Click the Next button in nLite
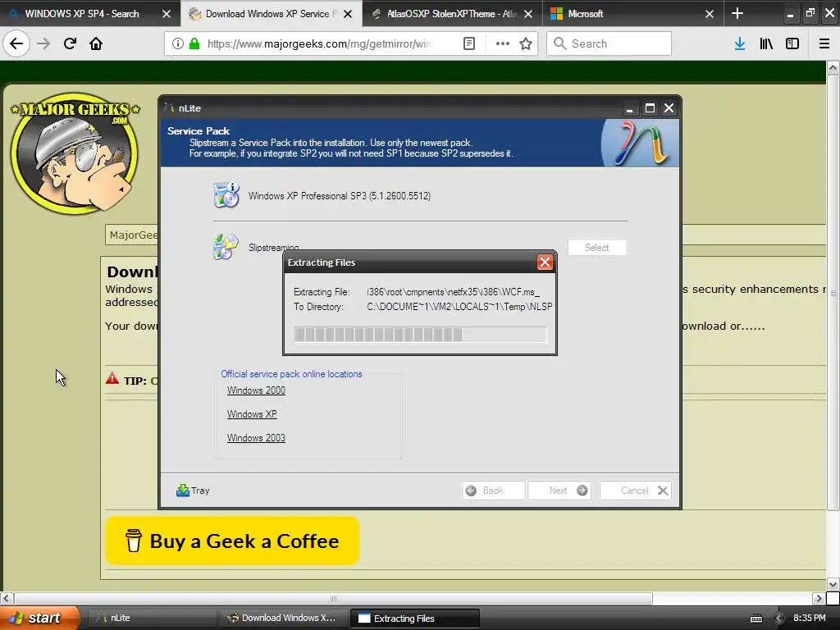This screenshot has width=840, height=630. click(559, 491)
